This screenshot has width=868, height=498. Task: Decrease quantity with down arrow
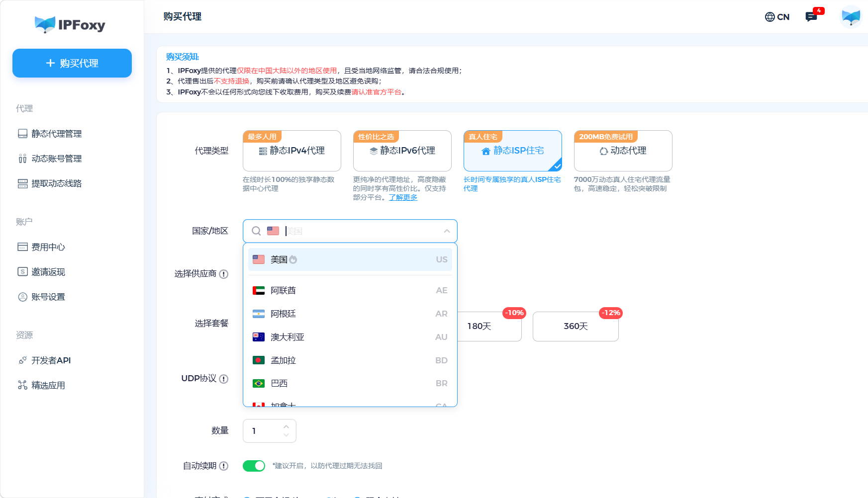[x=286, y=435]
